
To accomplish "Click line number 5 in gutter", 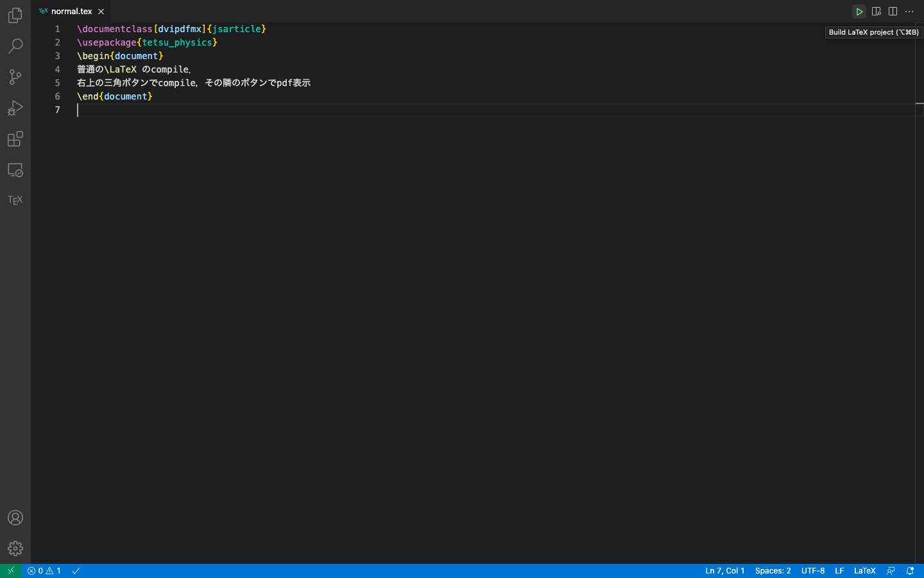I will [57, 83].
